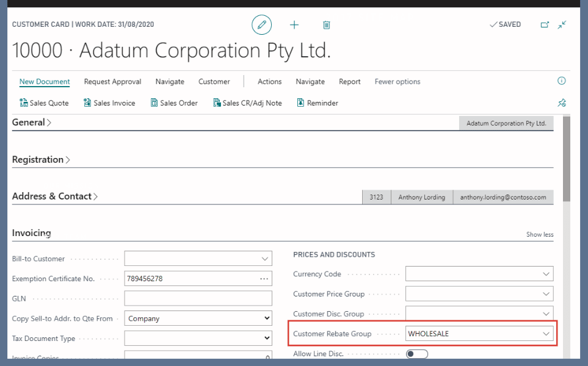Viewport: 588px width, 366px height.
Task: Open Copy Sell-to Addr. to Qte From dropdown
Action: click(x=198, y=318)
